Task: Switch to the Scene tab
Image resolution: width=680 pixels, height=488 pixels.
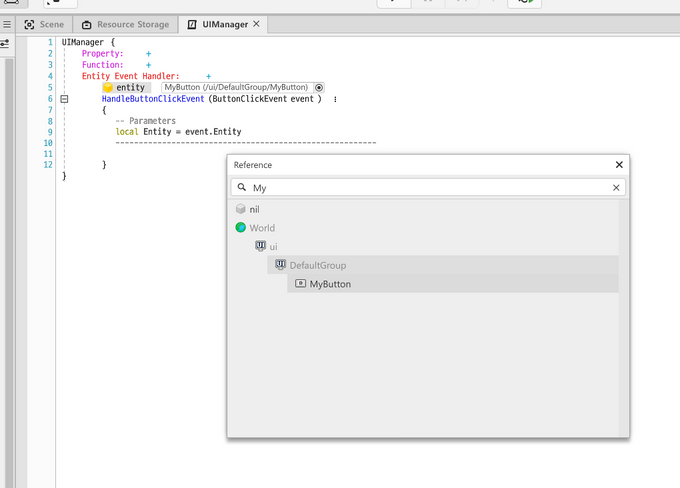Action: point(44,24)
